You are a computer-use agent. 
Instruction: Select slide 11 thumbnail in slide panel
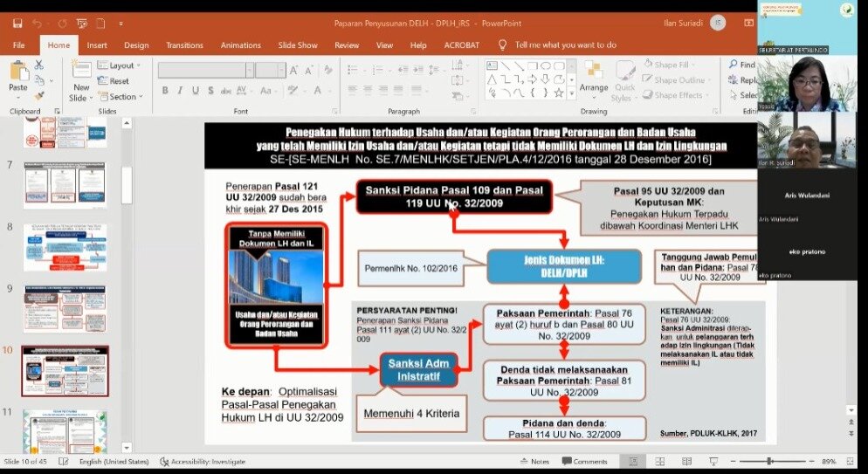pyautogui.click(x=65, y=431)
